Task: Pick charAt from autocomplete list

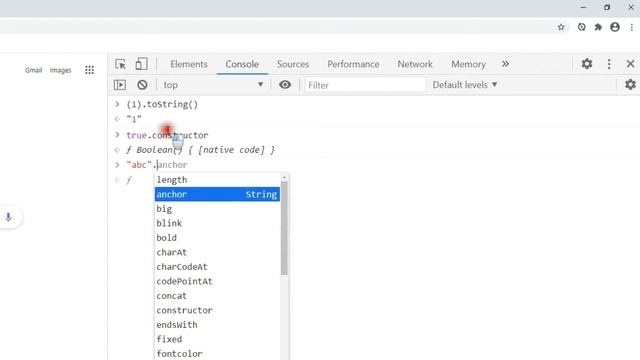Action: coord(217,252)
